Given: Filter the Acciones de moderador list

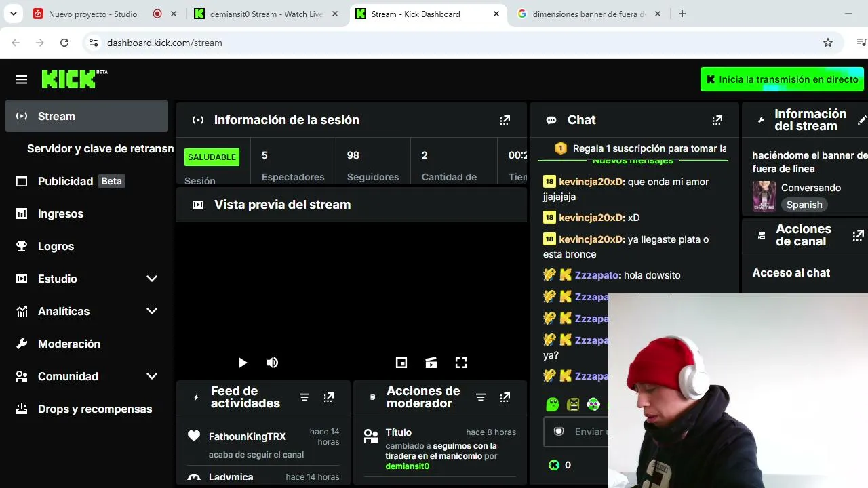Looking at the screenshot, I should [x=481, y=397].
